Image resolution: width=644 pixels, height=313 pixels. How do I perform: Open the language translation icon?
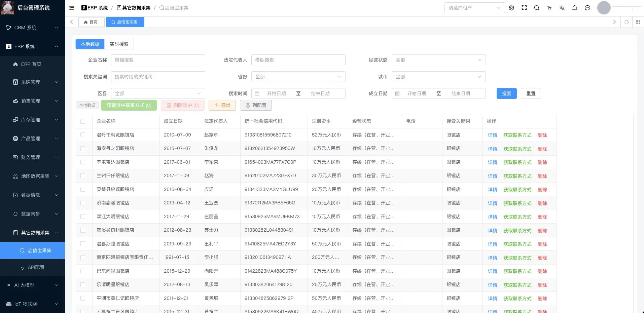coord(562,8)
